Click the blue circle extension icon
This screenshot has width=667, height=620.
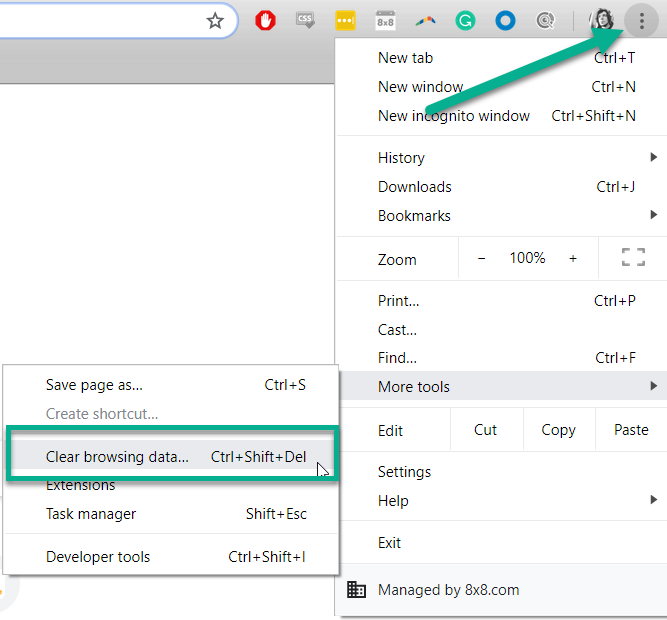coord(505,21)
